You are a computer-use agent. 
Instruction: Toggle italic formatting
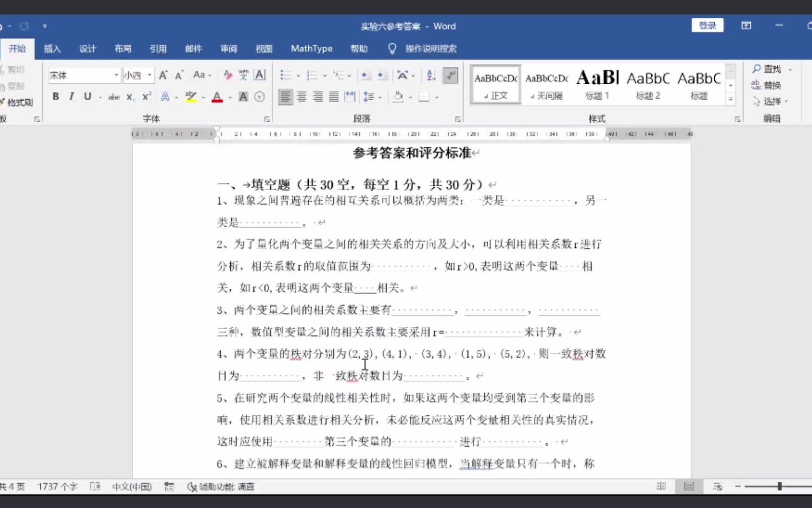(x=71, y=96)
